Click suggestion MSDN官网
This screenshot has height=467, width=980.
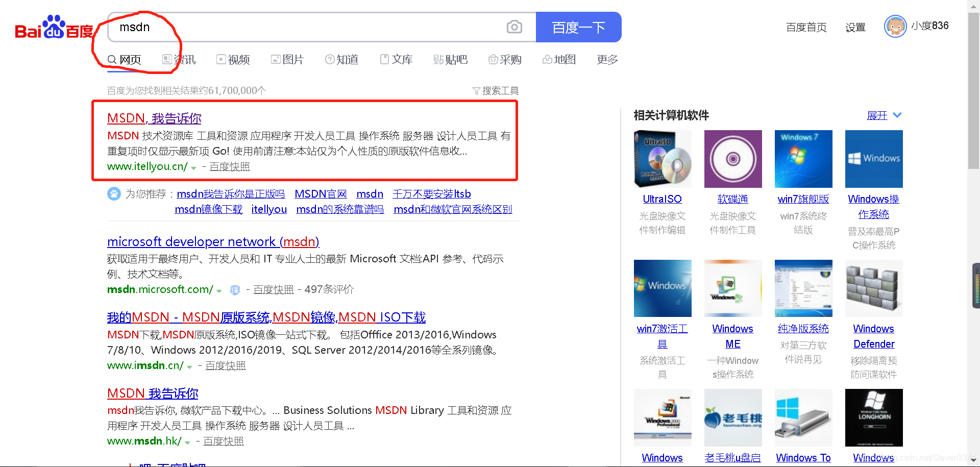pos(321,194)
